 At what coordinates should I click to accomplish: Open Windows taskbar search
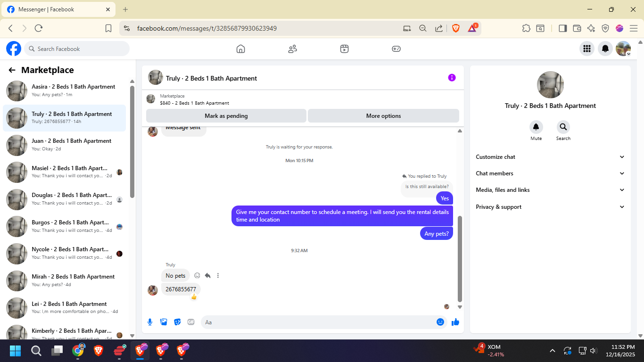tap(36, 351)
